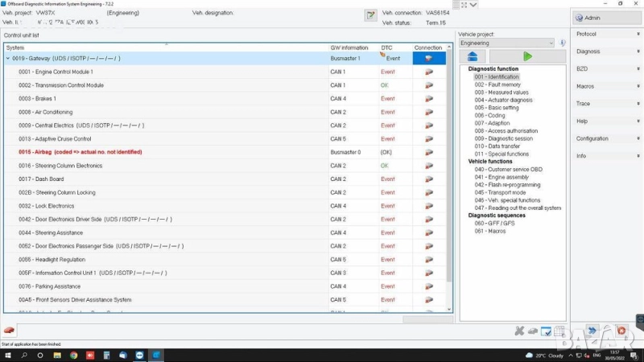
Task: Select the 0015 - Airbag control unit row
Action: coord(80,152)
